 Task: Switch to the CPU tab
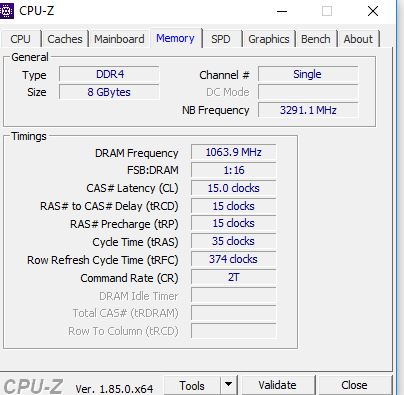click(x=21, y=39)
